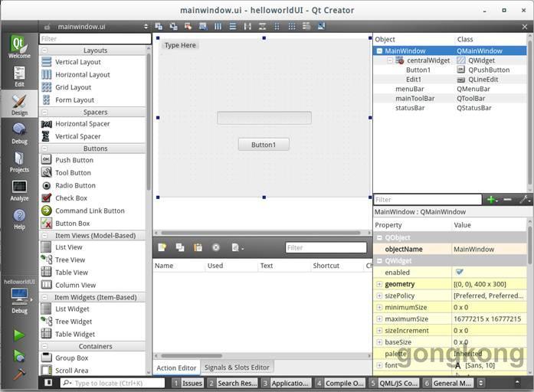Open the Welcome mode
This screenshot has height=392, width=534.
tap(19, 47)
